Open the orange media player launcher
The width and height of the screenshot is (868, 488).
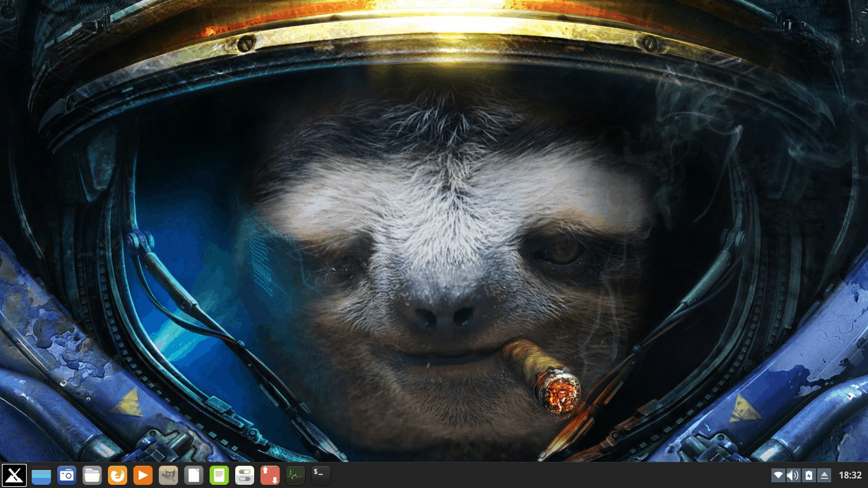point(143,475)
